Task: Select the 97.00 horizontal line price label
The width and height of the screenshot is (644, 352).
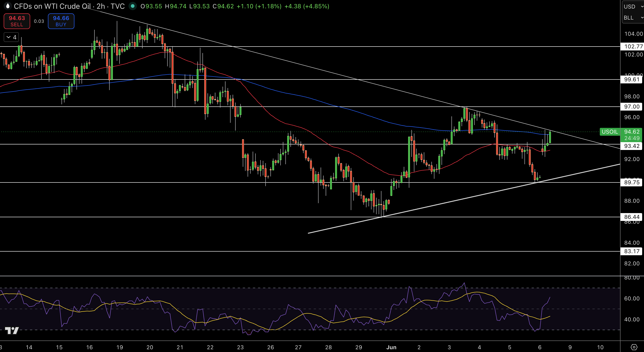Action: point(632,107)
